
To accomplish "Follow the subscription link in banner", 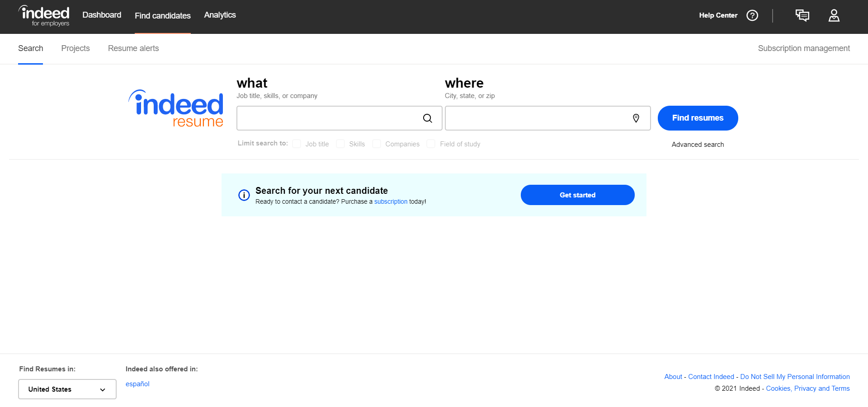I will 391,201.
